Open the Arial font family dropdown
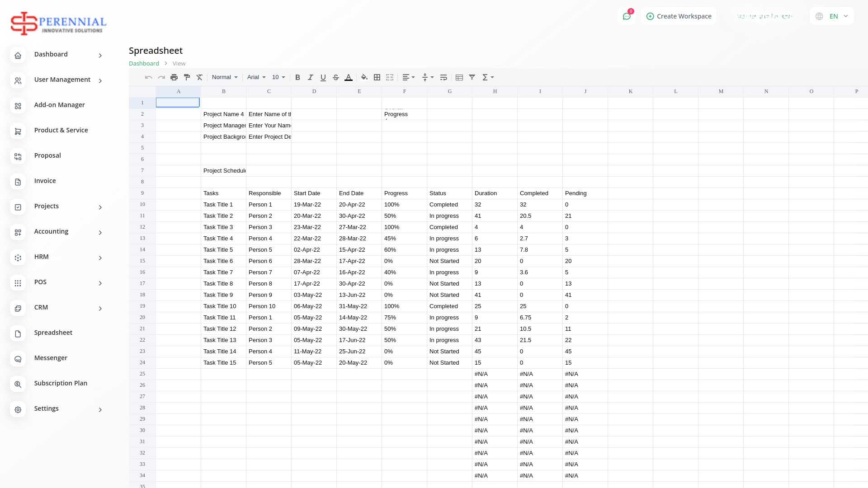Screen dimensions: 868x488 pos(256,77)
